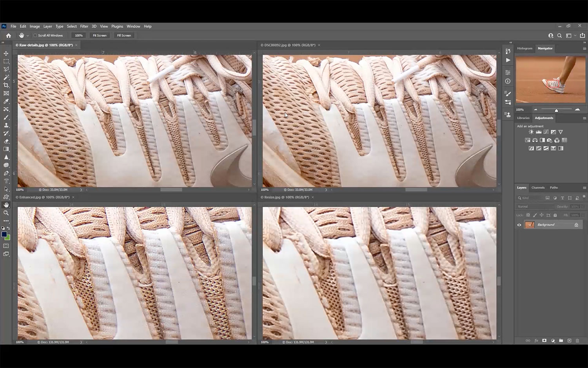Image resolution: width=588 pixels, height=368 pixels.
Task: Select the Clone Stamp tool
Action: pos(6,125)
